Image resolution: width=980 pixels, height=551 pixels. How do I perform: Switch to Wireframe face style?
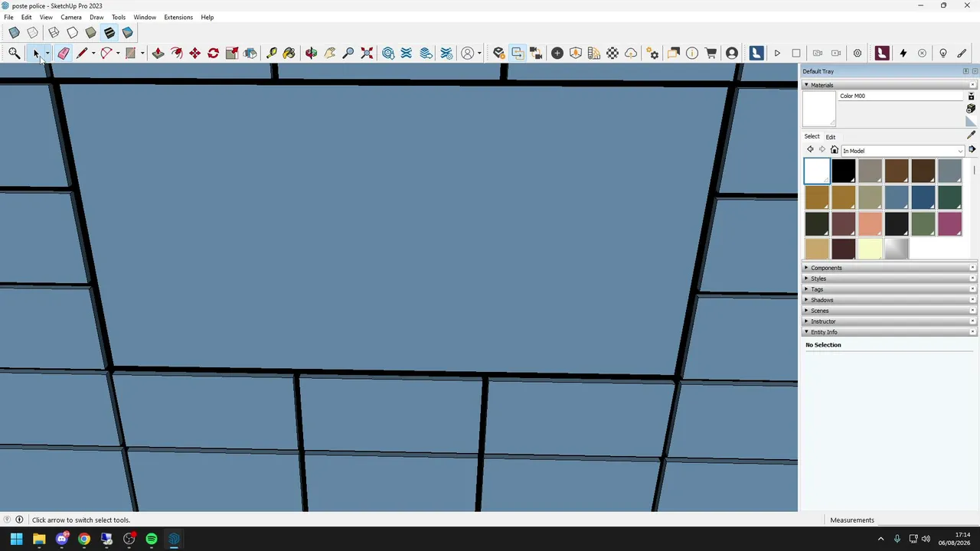54,33
